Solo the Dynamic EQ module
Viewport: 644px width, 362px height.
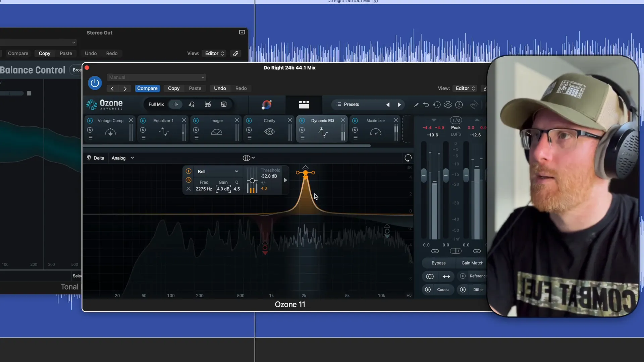[302, 130]
